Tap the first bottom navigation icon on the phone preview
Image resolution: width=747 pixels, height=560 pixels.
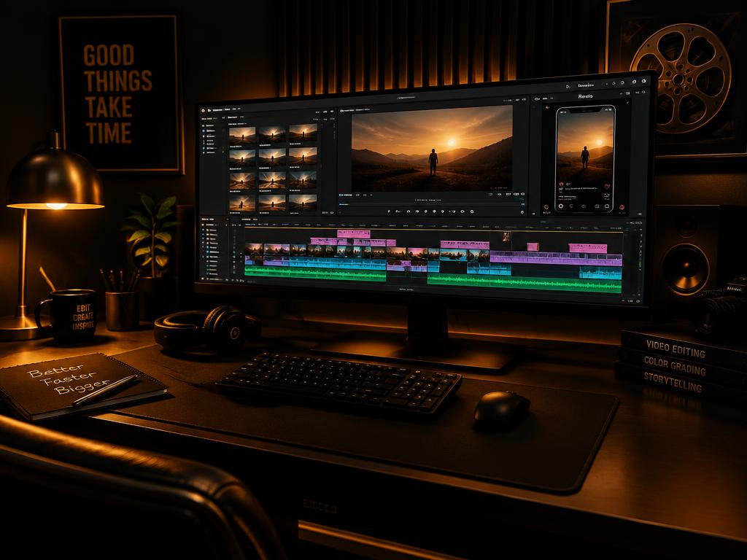[x=561, y=206]
